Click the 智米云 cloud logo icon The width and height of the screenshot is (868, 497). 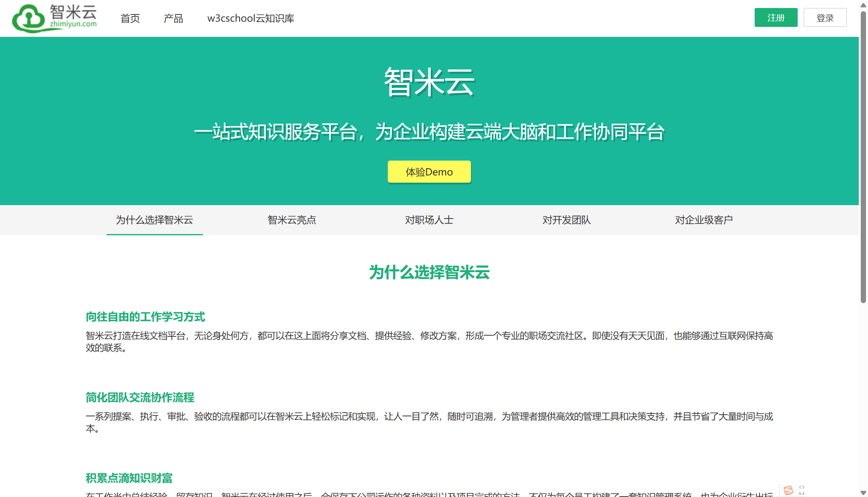coord(27,18)
